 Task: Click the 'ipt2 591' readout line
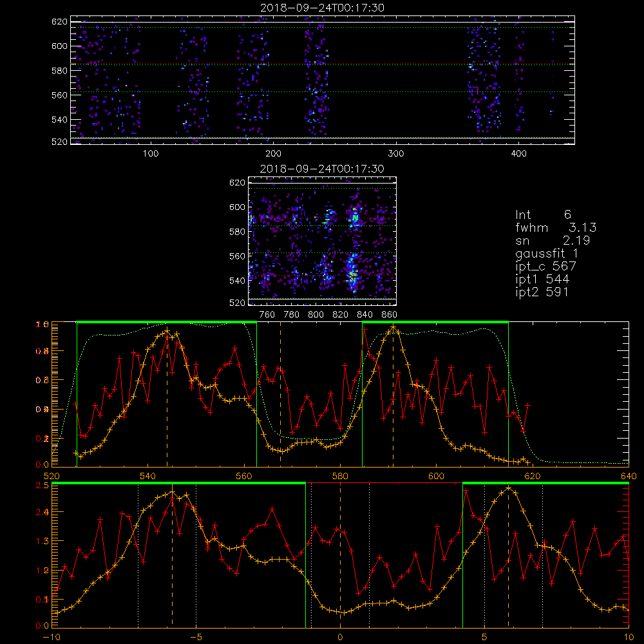pos(542,292)
